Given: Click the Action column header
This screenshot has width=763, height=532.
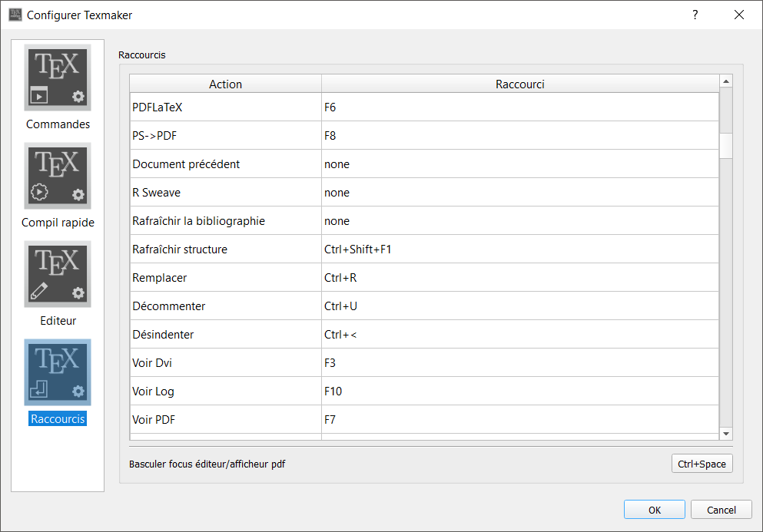Looking at the screenshot, I should [x=225, y=84].
